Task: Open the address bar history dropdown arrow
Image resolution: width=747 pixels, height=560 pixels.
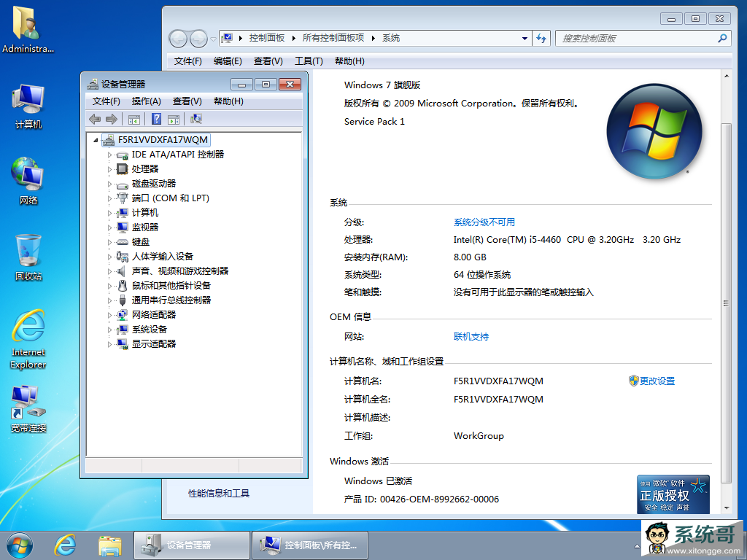Action: pyautogui.click(x=525, y=38)
